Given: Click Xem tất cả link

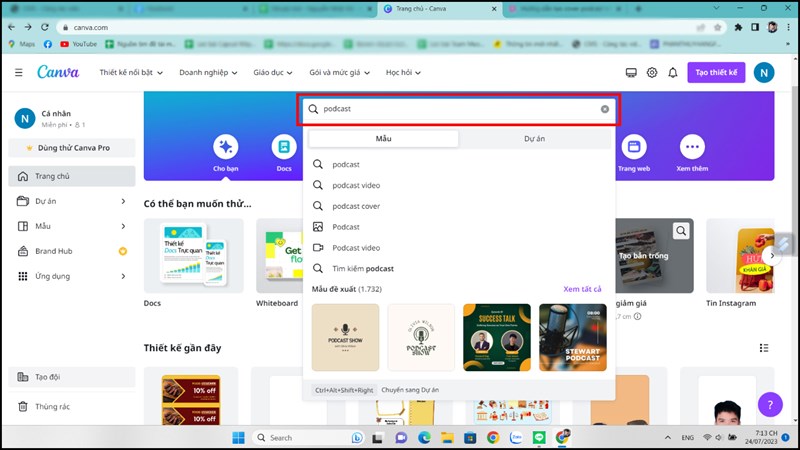Looking at the screenshot, I should tap(582, 289).
